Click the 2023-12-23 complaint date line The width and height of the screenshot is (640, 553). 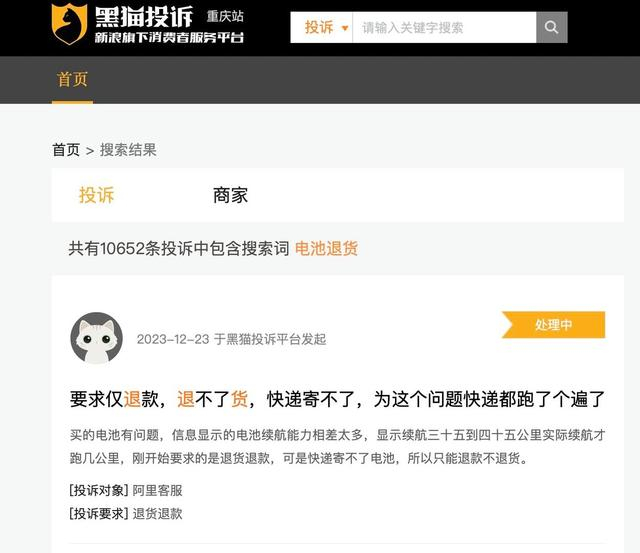[231, 339]
